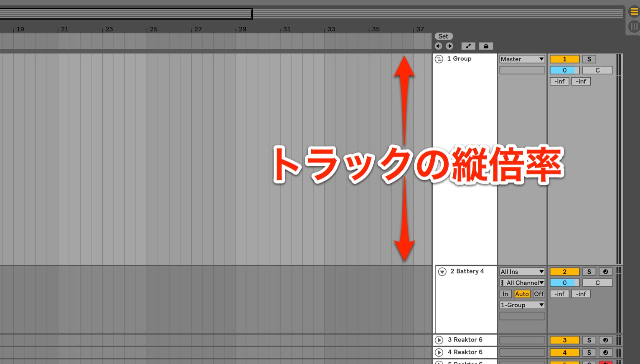Click bar 23 on the beat-time ruler
Image resolution: width=640 pixels, height=364 pixels.
pos(109,29)
